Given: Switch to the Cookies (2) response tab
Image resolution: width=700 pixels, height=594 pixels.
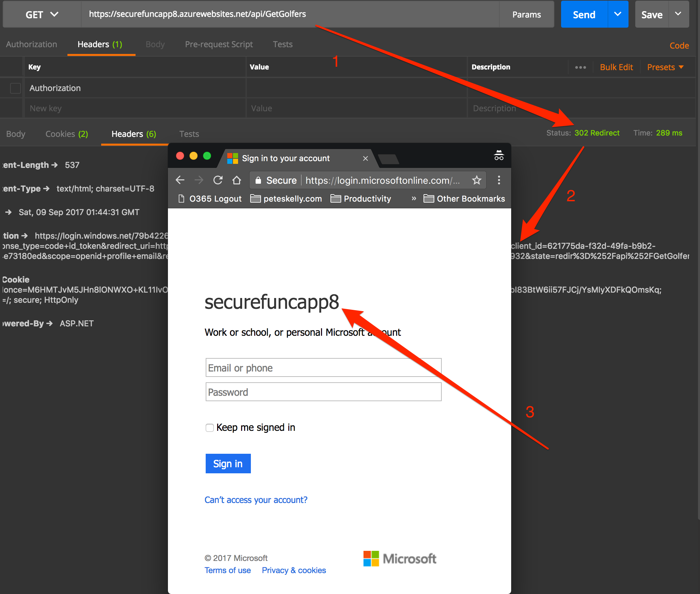Looking at the screenshot, I should (66, 134).
